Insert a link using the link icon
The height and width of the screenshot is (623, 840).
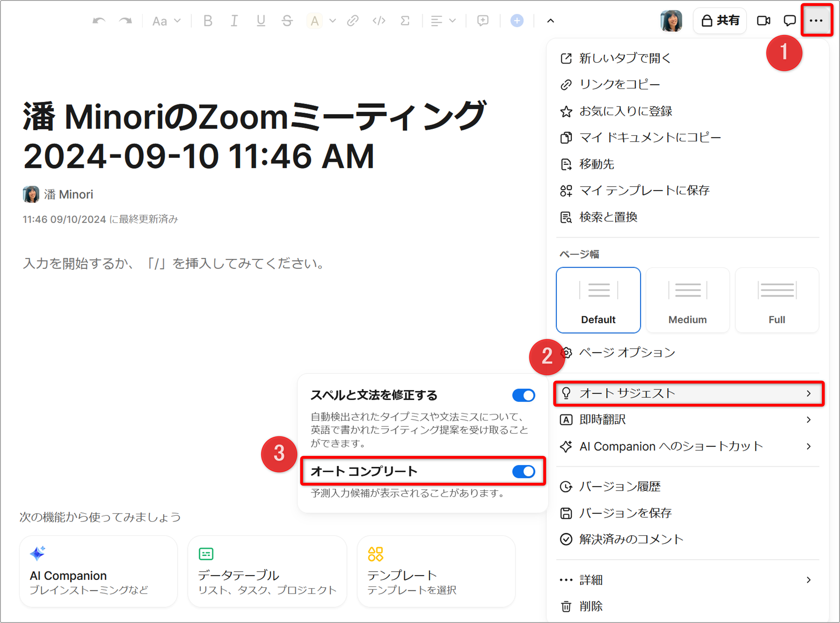[x=352, y=21]
